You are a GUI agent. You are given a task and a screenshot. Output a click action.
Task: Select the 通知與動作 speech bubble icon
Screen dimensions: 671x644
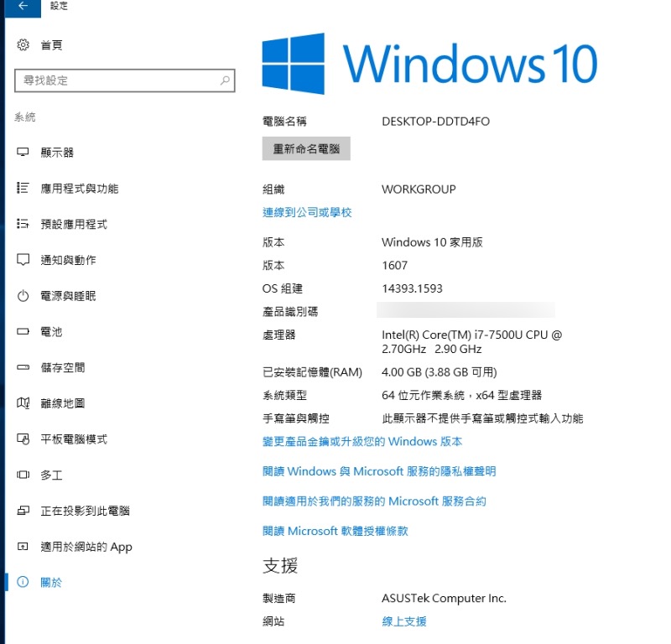(23, 260)
